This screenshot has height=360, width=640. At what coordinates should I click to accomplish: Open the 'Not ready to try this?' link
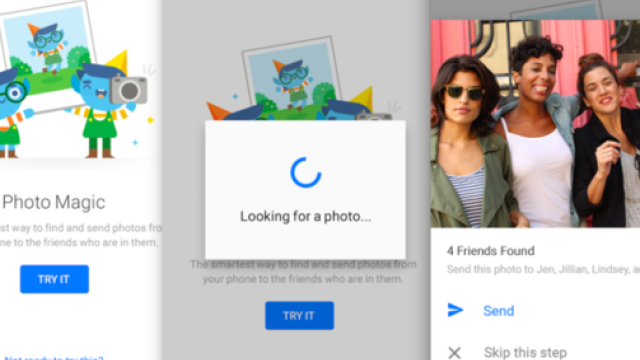pos(53,358)
